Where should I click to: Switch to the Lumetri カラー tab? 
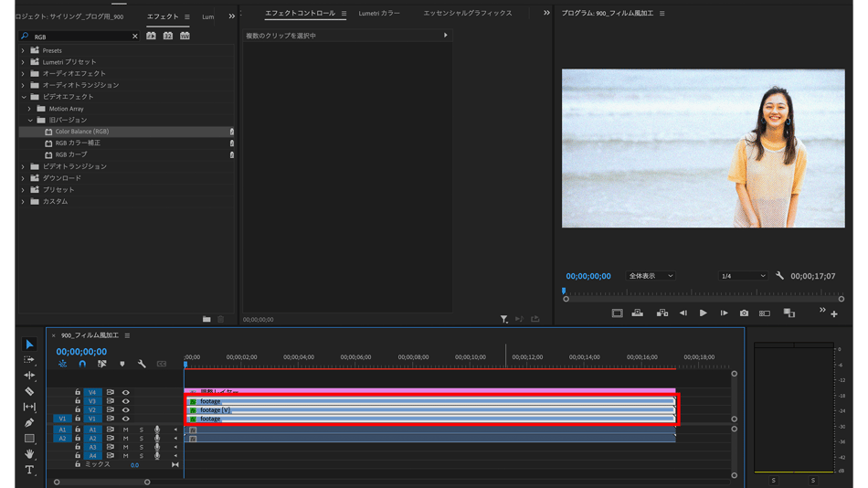(x=379, y=14)
